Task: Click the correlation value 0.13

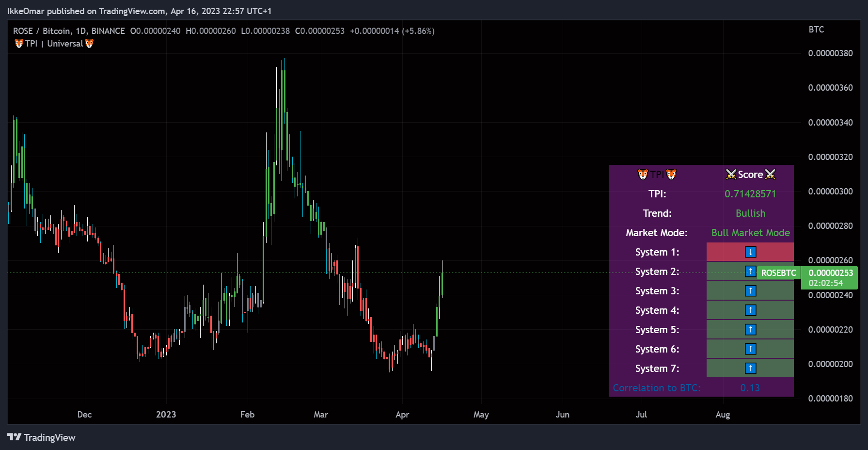Action: pos(750,388)
